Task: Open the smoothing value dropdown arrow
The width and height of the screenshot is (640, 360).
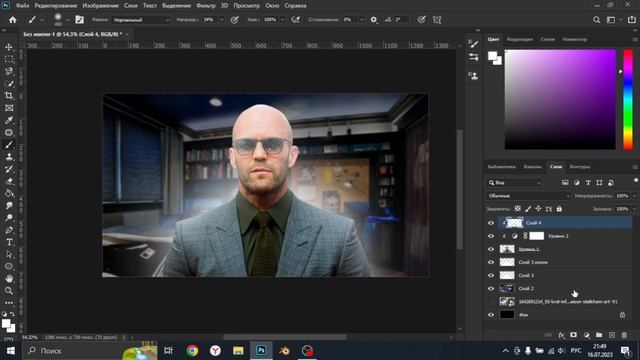Action: (361, 20)
